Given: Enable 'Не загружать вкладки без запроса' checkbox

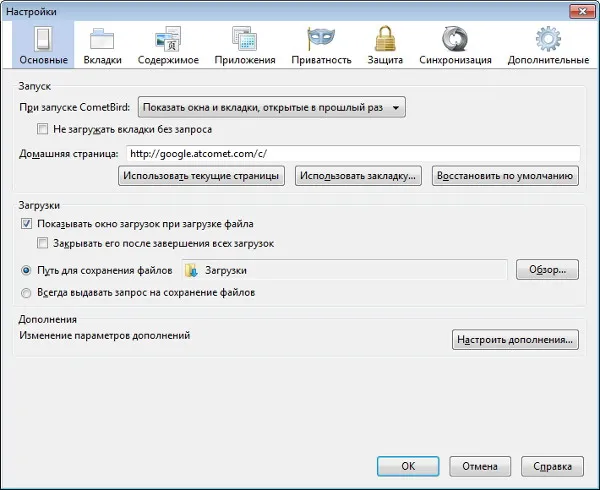Looking at the screenshot, I should tap(42, 129).
